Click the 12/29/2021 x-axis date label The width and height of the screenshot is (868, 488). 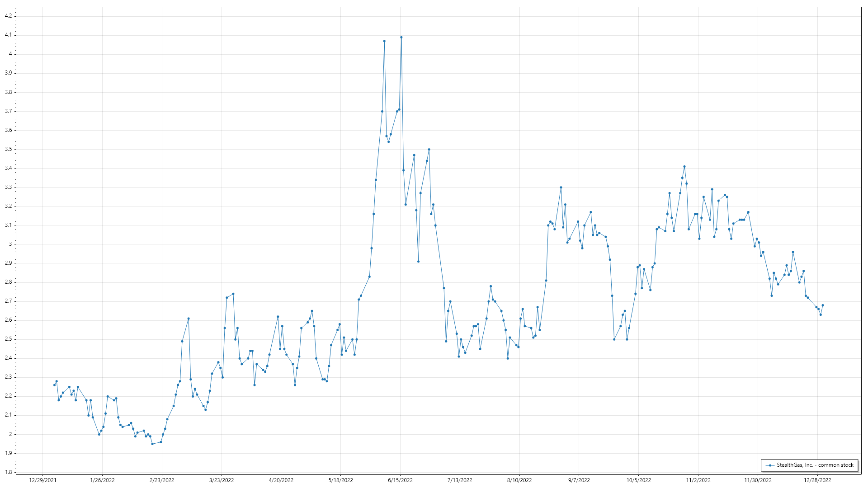tap(42, 480)
